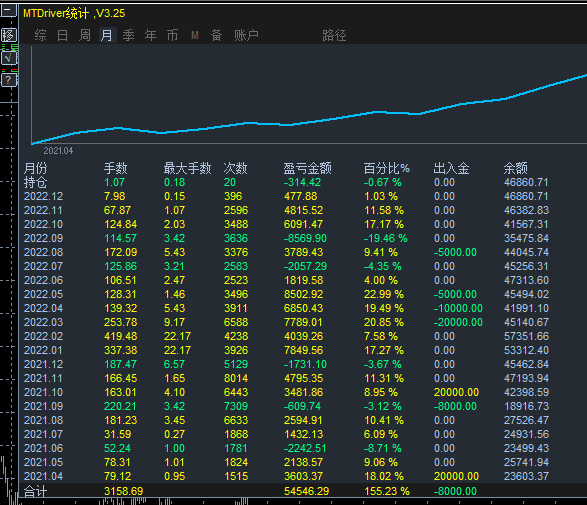Click the 百分比% column header
Image resolution: width=587 pixels, height=505 pixels.
387,168
